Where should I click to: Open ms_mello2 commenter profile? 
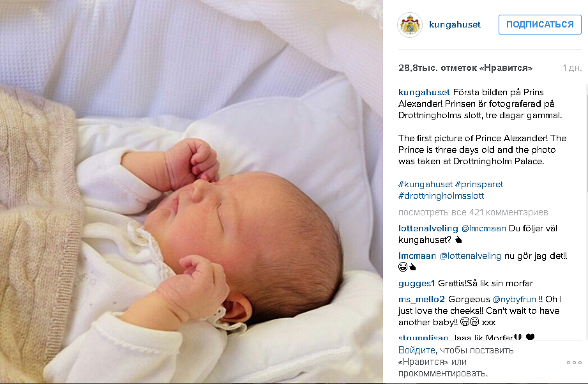tap(421, 300)
